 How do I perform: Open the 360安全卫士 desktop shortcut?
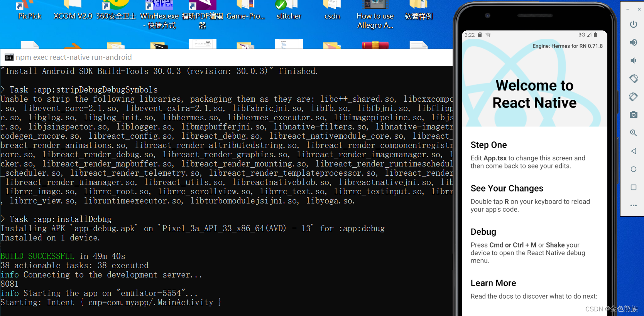click(x=116, y=10)
